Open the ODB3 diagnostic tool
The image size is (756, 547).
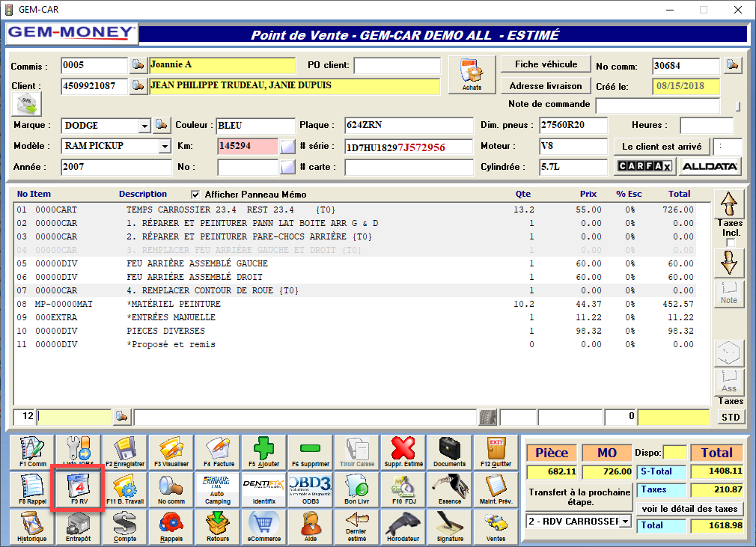[x=311, y=489]
